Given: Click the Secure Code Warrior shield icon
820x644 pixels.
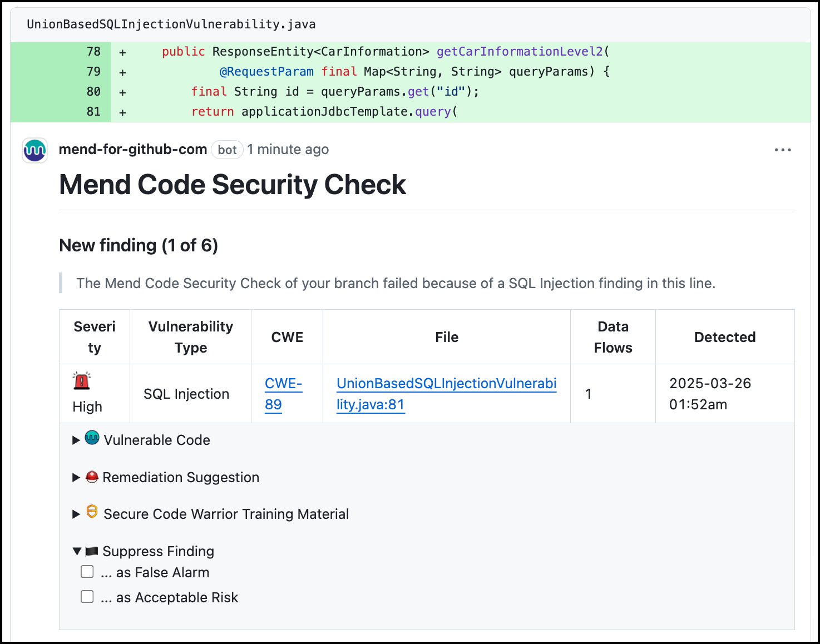Looking at the screenshot, I should [92, 512].
